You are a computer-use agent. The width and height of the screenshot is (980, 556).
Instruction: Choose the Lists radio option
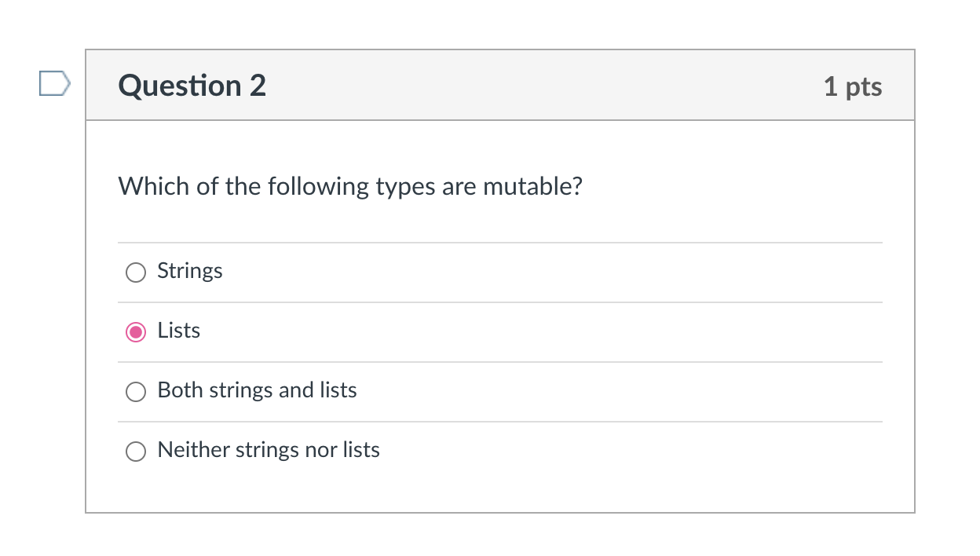click(x=136, y=332)
